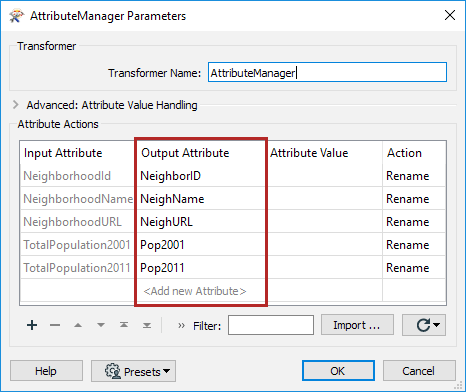Click the Cancel button
The width and height of the screenshot is (466, 392).
click(419, 371)
